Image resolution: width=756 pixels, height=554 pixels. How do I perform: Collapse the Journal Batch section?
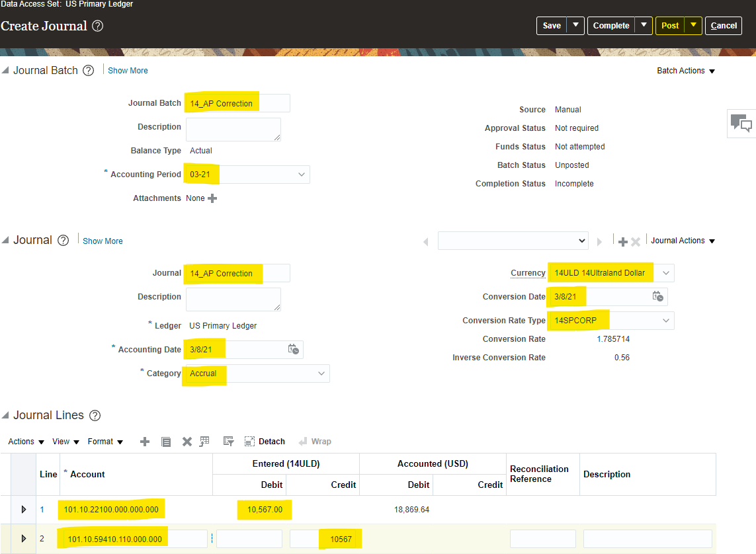tap(5, 71)
